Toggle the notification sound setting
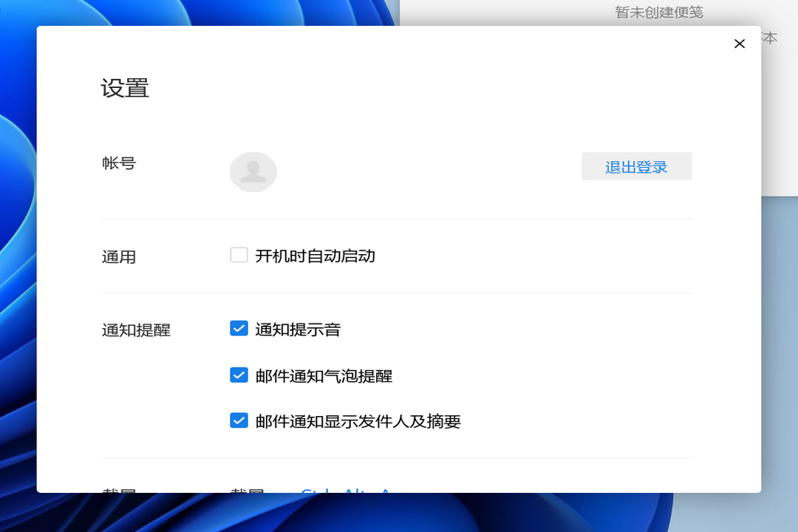Screen dimensions: 798x532 [x=238, y=328]
